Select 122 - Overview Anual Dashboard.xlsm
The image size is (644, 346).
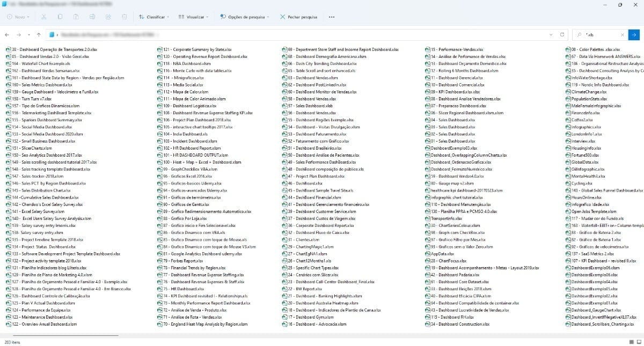41,324
